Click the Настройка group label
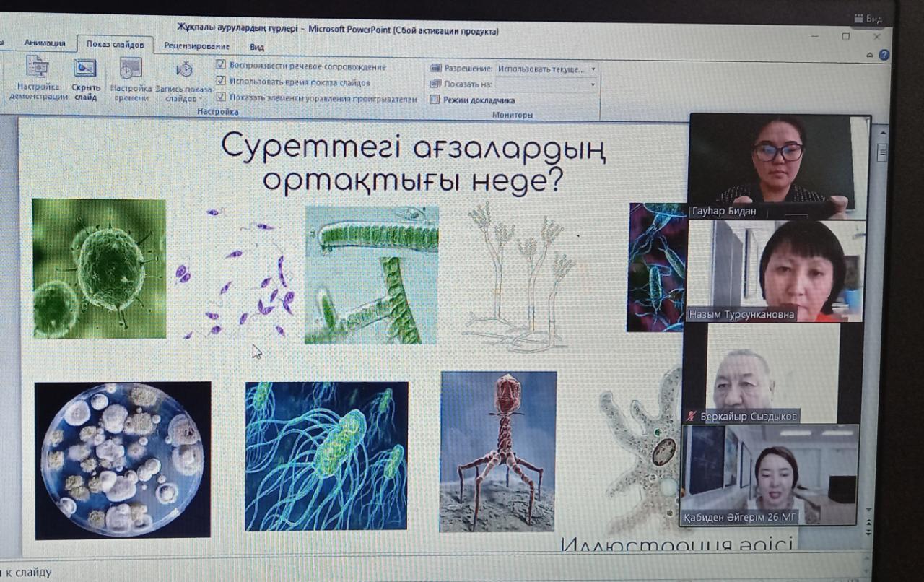 (x=217, y=112)
